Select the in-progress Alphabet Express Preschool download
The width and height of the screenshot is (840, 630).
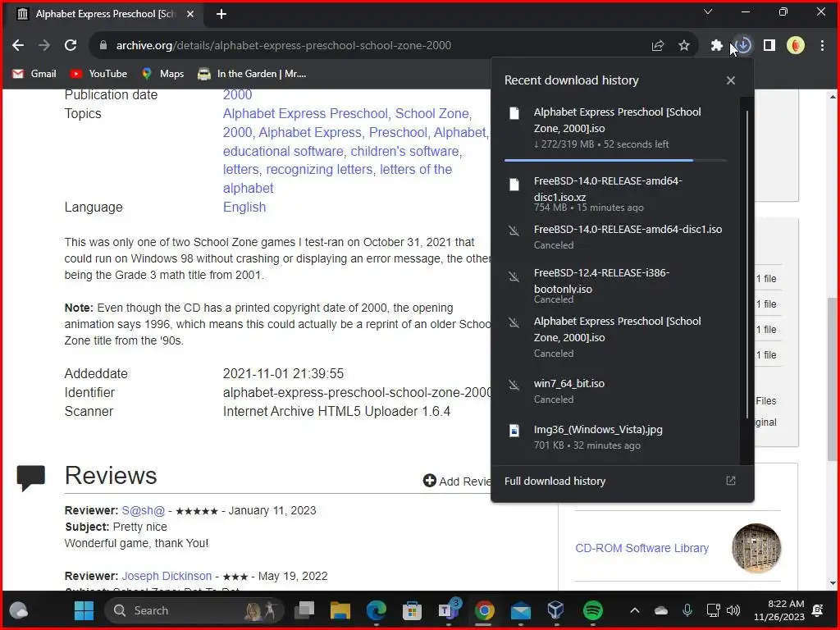[x=615, y=127]
